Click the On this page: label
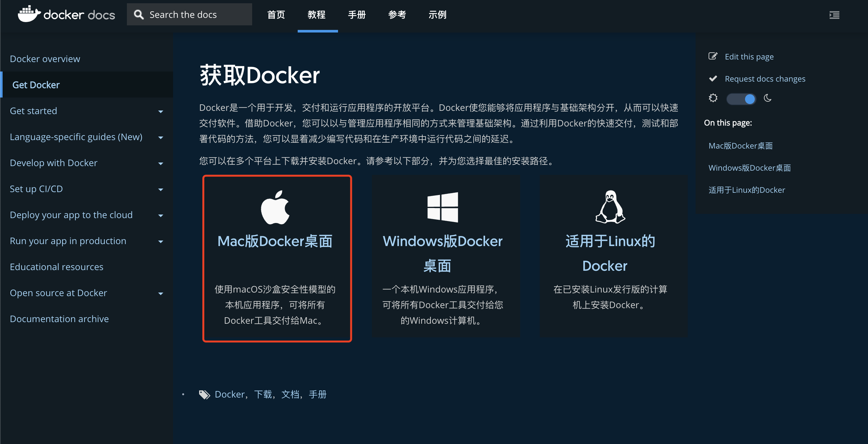 727,123
